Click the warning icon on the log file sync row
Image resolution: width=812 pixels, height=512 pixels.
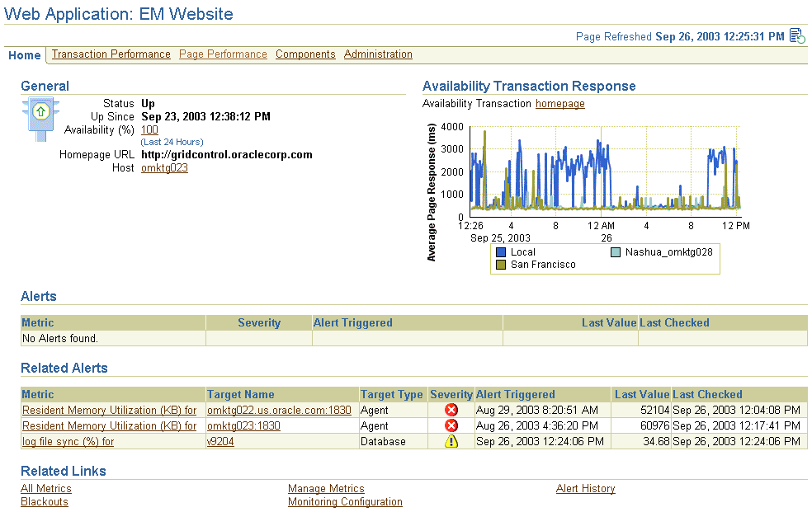point(451,441)
